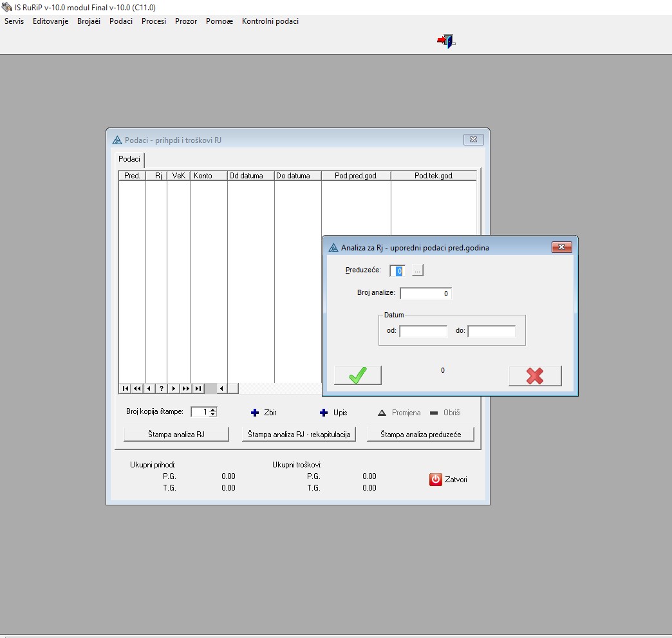
Task: Increase Broj kopija štampe with up arrow
Action: 213,409
